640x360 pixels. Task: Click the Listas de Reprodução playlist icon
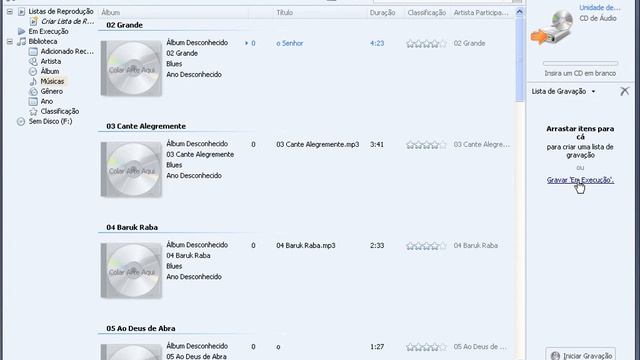[x=22, y=11]
